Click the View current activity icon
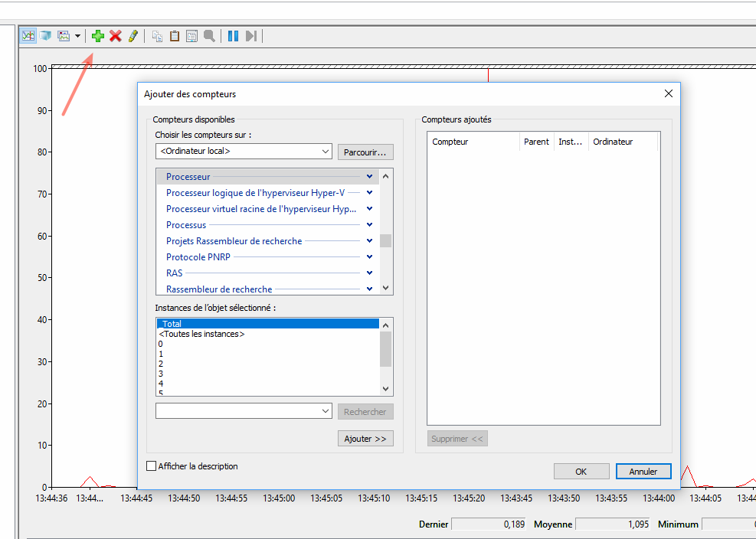 point(28,36)
